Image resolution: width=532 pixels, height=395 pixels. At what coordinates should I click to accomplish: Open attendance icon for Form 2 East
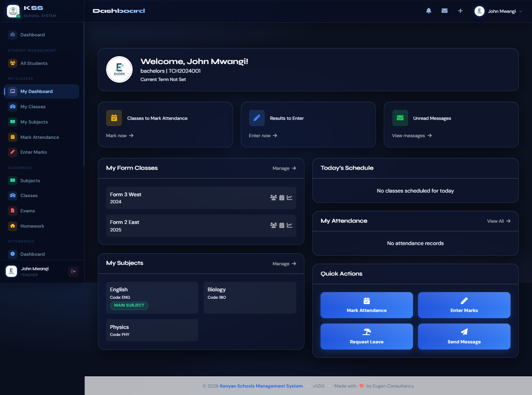coord(282,225)
